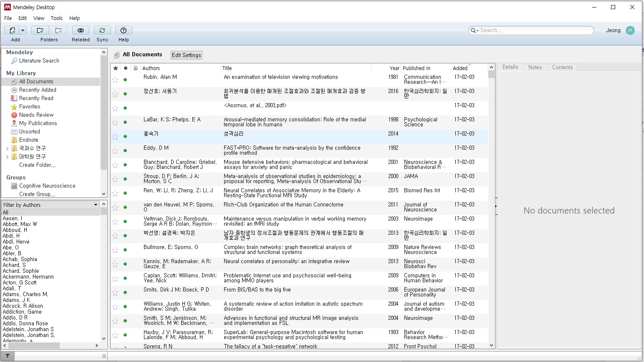Click the Create Folder... link
Screen dimensions: 644x362
tap(37, 165)
